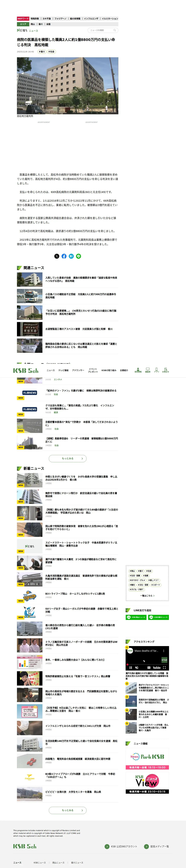Image resolution: width=186 pixels, height=868 pixels.
Task: Open the 企業紹介 header menu item
Action: pyautogui.click(x=124, y=370)
